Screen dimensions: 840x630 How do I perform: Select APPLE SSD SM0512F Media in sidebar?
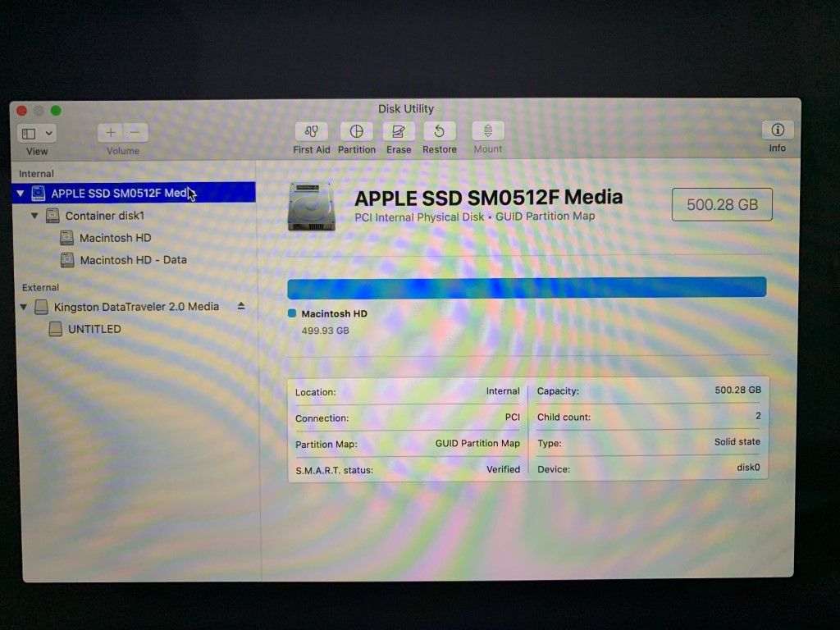[134, 193]
